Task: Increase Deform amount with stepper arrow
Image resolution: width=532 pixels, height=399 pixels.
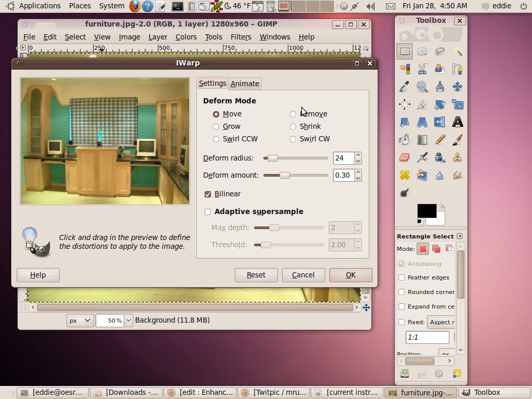Action: (x=358, y=172)
